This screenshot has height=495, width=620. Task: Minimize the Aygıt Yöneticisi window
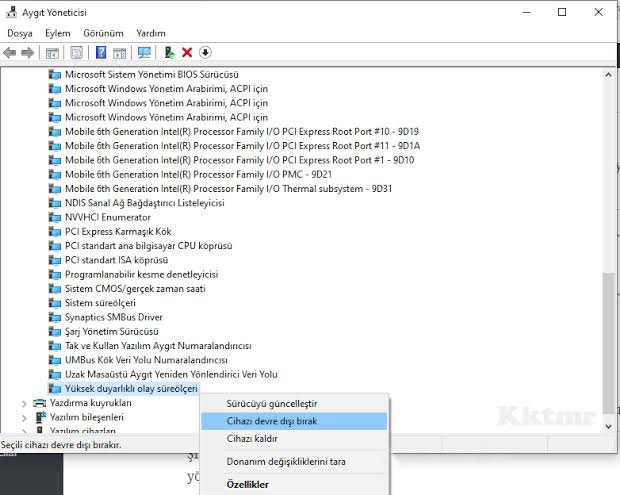(x=526, y=12)
